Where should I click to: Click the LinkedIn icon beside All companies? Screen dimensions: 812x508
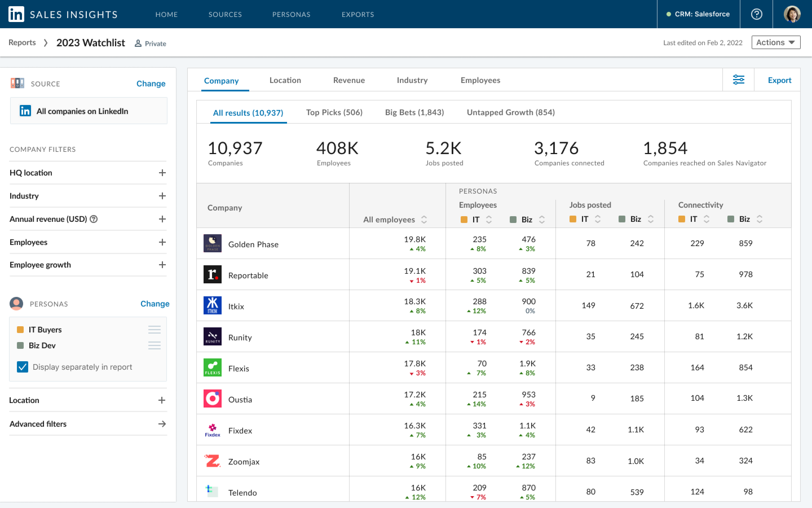click(25, 111)
